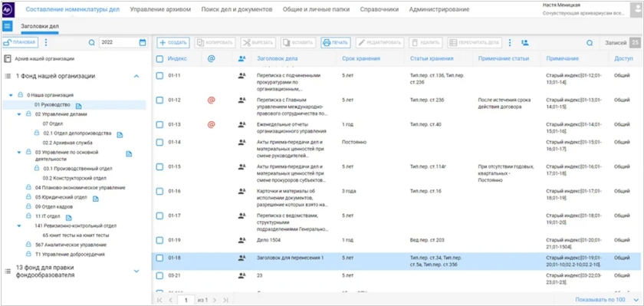
Task: Click the archive icon beside Архив нашей организации
Action: 7,59
